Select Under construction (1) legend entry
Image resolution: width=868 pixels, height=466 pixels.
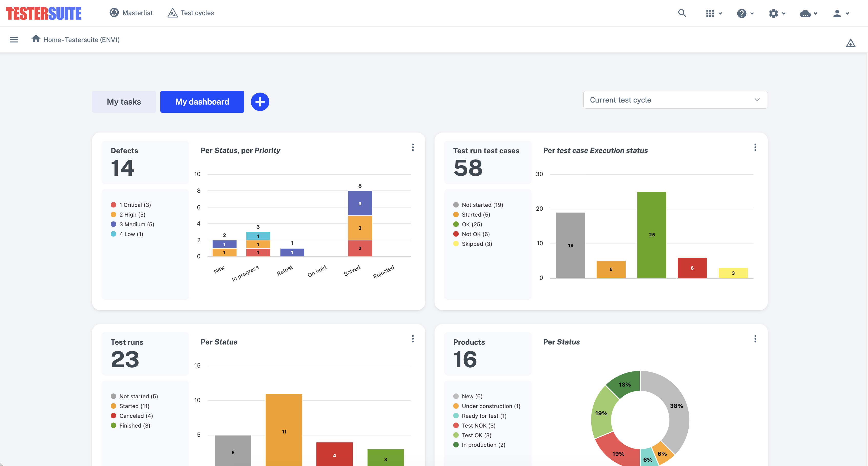pyautogui.click(x=487, y=406)
